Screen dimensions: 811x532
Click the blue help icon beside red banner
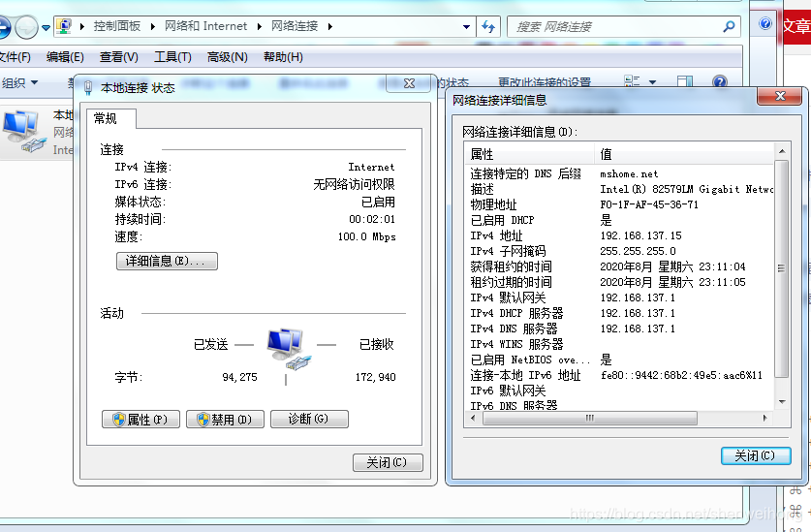tap(765, 23)
